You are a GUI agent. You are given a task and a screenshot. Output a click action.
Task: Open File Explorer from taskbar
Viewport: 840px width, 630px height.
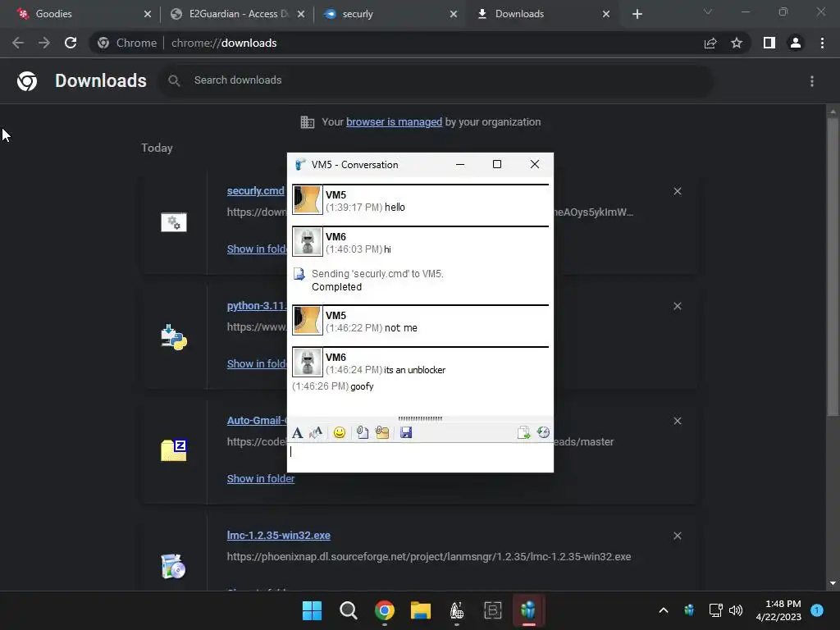coord(421,610)
